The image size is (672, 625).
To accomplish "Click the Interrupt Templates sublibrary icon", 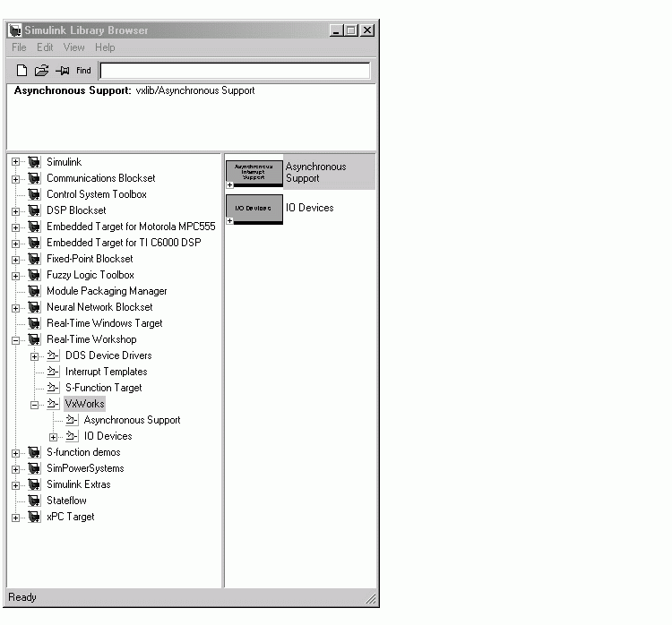I will (53, 372).
